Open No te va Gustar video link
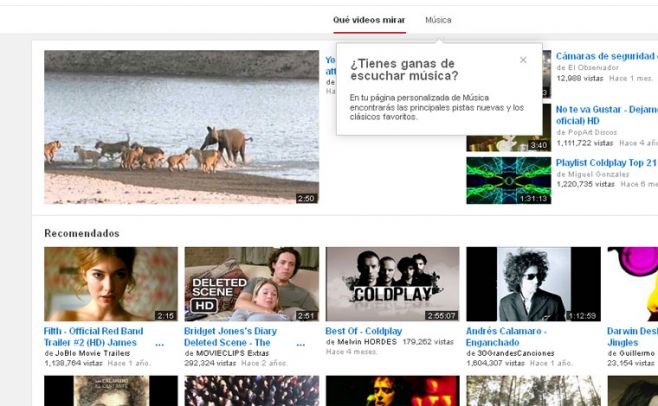The image size is (658, 406). point(606,115)
